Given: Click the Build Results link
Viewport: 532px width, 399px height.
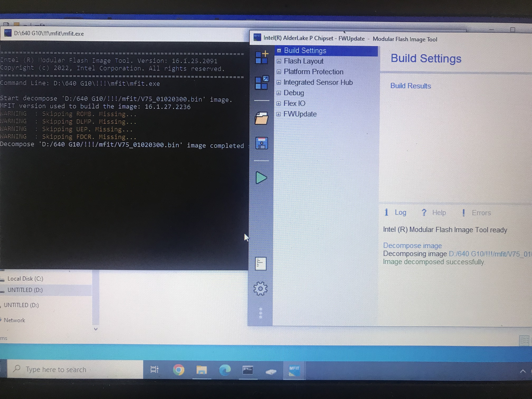Looking at the screenshot, I should click(x=410, y=86).
